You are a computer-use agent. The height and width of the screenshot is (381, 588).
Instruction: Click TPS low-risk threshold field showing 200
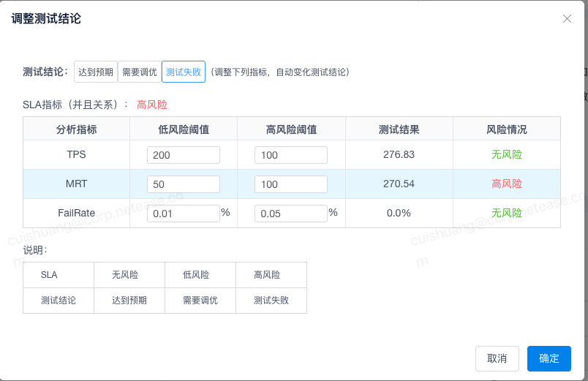(x=183, y=155)
